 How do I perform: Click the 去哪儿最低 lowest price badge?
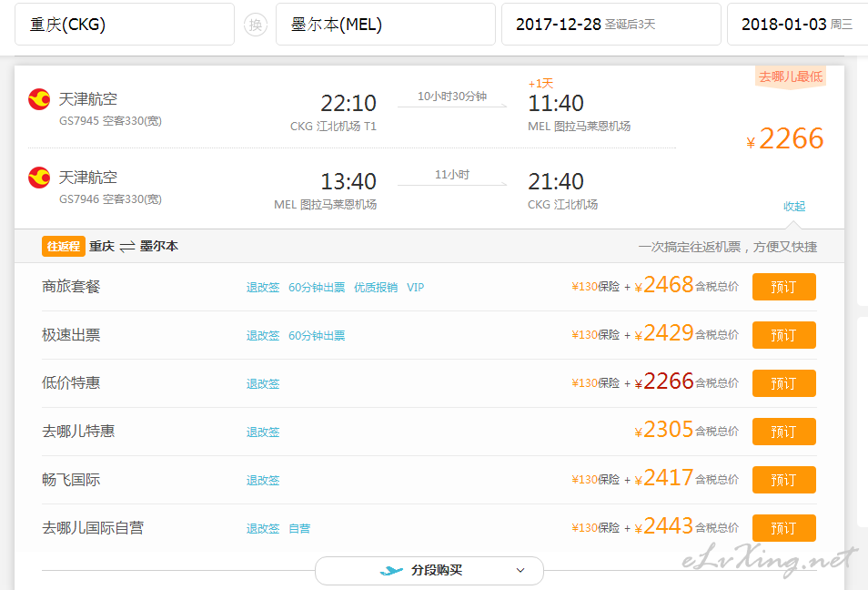click(x=791, y=76)
